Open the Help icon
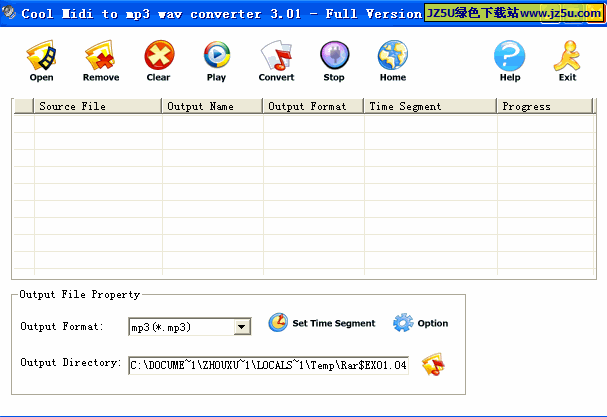Viewport: 607px width, 417px height. (509, 59)
